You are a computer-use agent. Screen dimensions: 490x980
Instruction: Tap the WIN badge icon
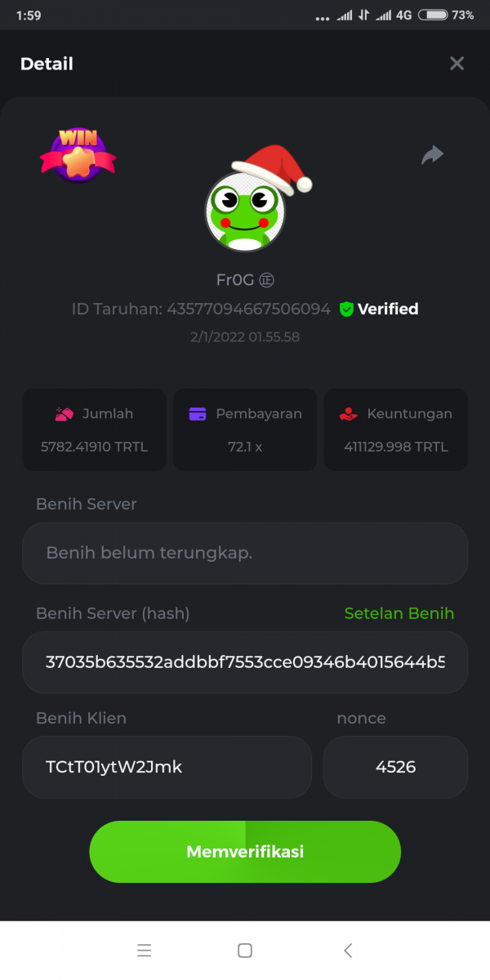(78, 154)
